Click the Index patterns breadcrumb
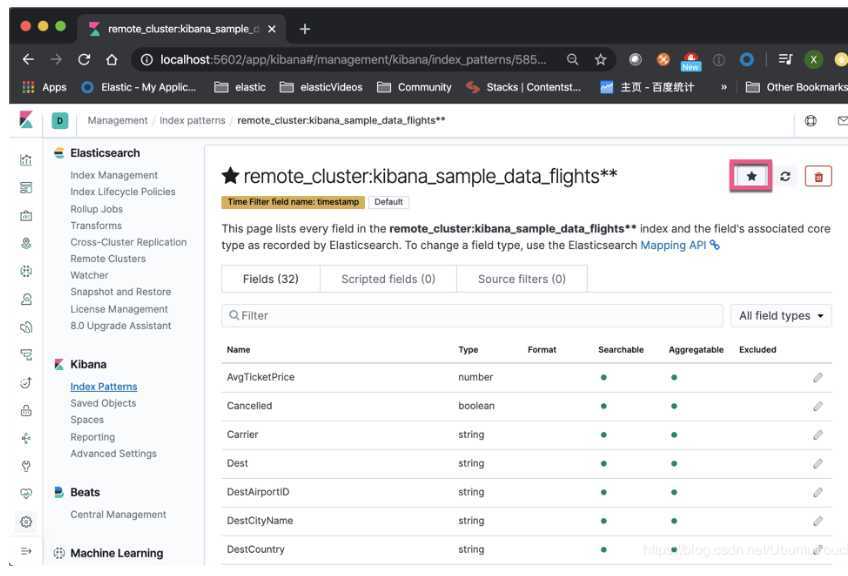The width and height of the screenshot is (848, 576). coord(192,121)
